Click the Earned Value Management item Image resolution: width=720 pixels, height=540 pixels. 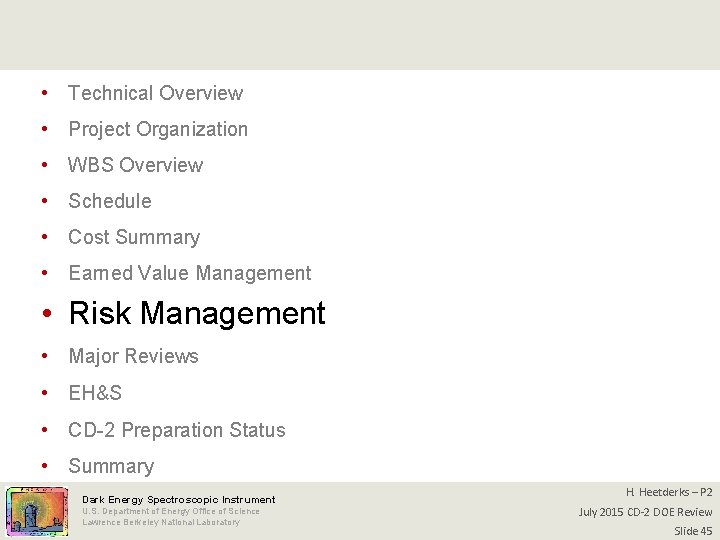(190, 273)
